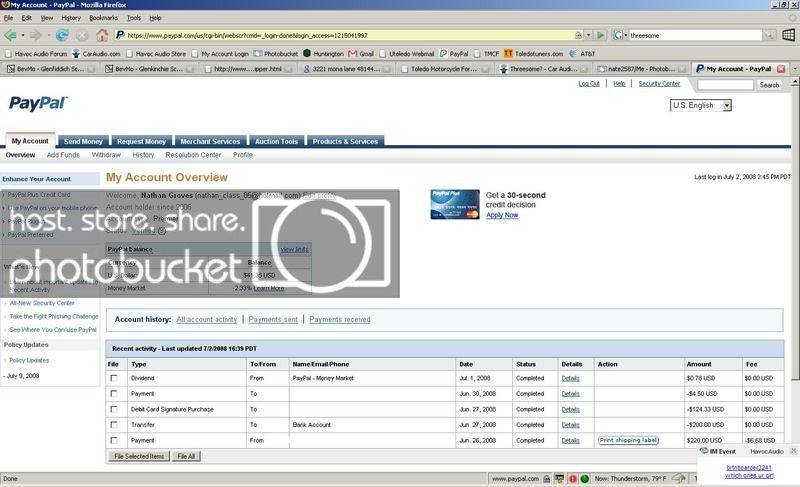Switch to the Products & Services tab

[345, 141]
